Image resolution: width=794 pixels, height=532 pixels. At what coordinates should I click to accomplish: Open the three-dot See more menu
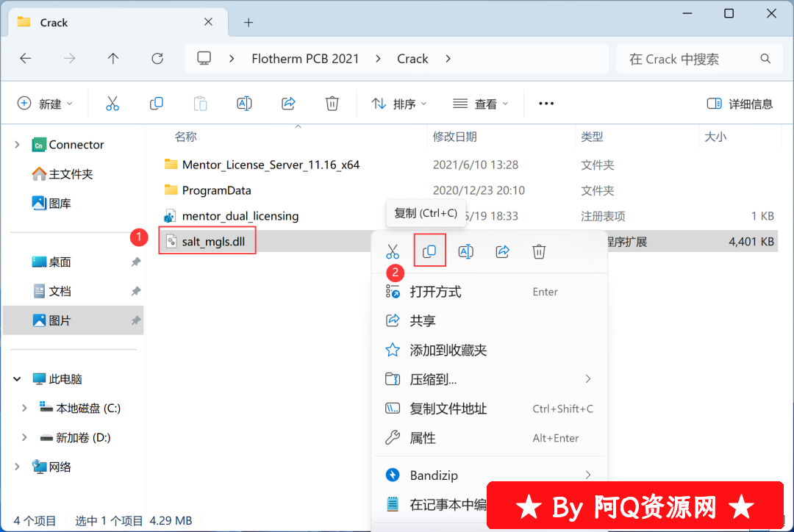click(x=546, y=104)
